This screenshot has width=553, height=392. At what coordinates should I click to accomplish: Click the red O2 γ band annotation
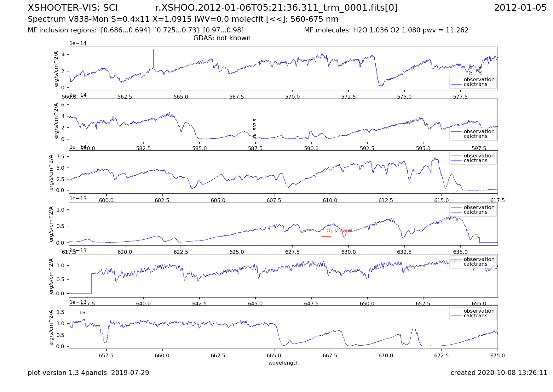point(339,231)
